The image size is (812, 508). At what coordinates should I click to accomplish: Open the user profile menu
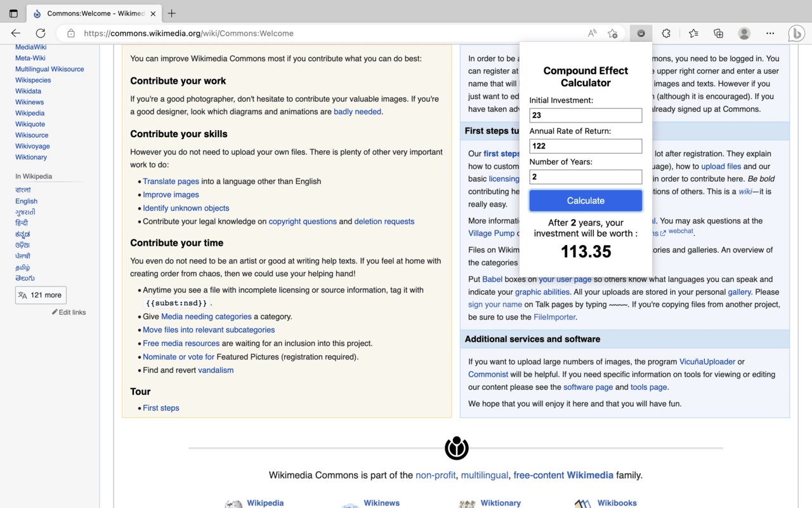745,33
